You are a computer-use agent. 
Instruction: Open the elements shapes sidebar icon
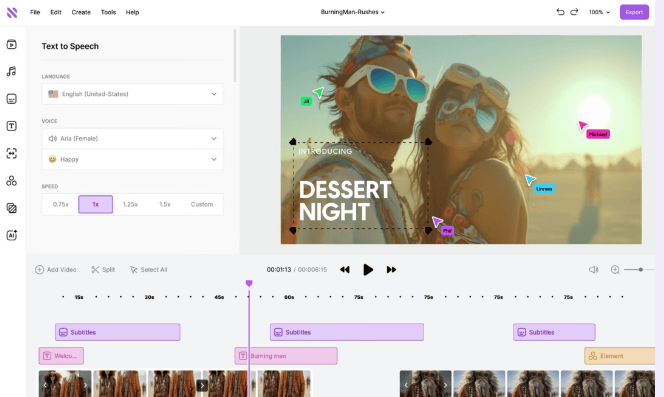pos(11,181)
